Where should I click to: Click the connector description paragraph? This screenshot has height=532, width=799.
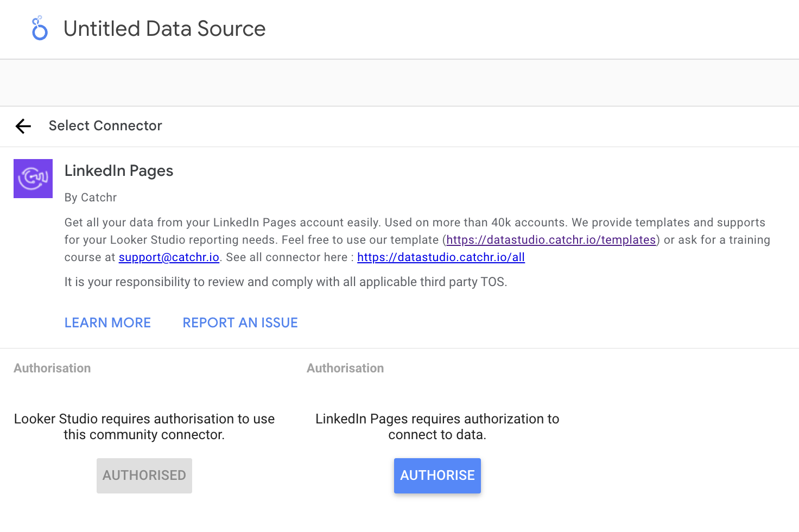[x=415, y=239]
